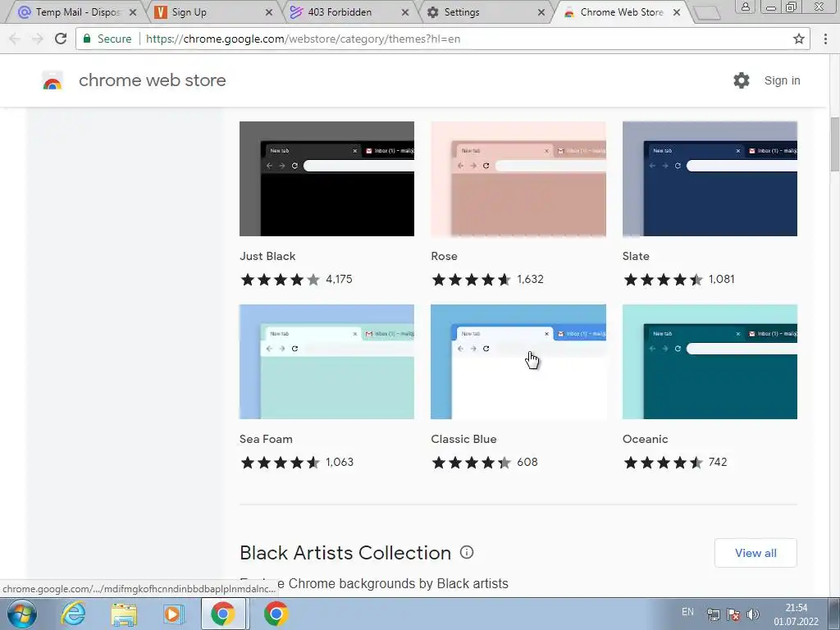Open the Action Center flag icon
Screen dimensions: 840x630
point(733,614)
